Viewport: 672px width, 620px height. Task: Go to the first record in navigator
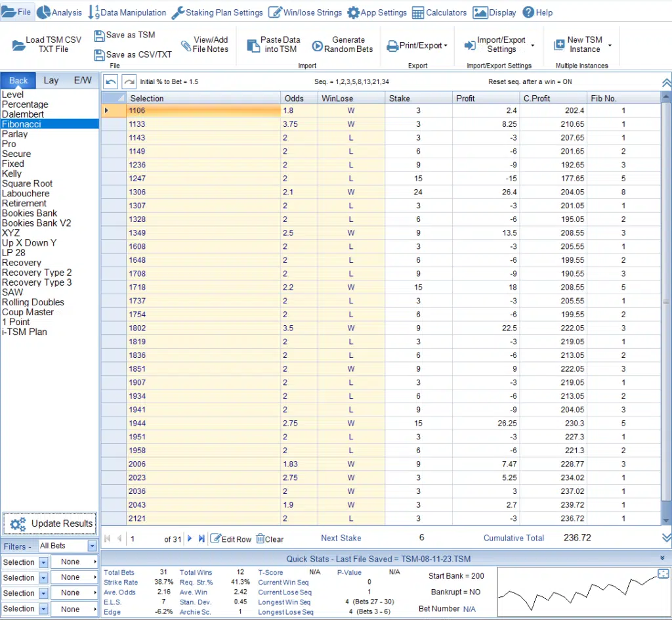click(x=108, y=539)
